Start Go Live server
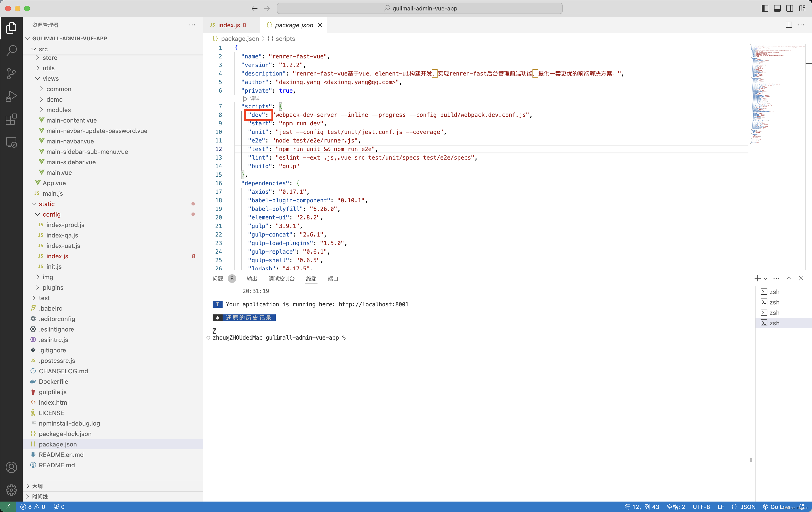Image resolution: width=812 pixels, height=512 pixels. tap(777, 507)
